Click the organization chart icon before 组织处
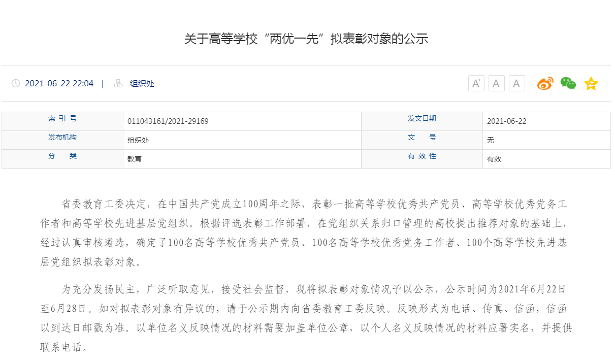The height and width of the screenshot is (364, 615). coord(118,83)
